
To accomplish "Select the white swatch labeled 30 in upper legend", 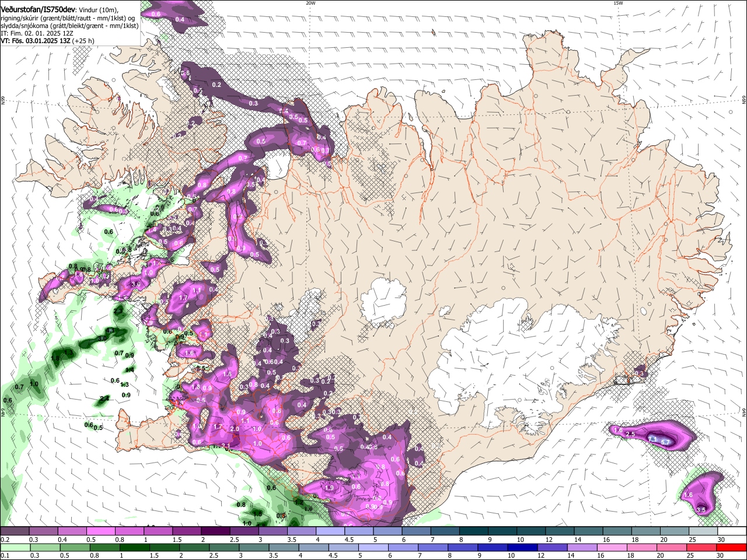I will 732,531.
